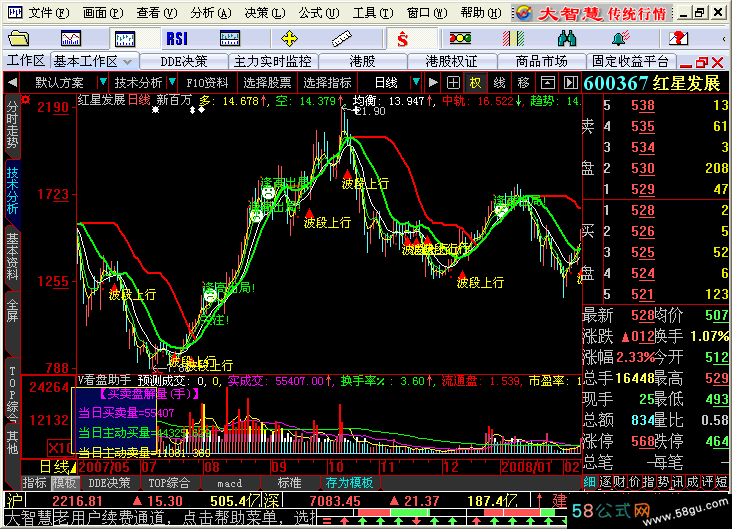The image size is (732, 529).
Task: Open the help question-mark icon
Action: 678,38
